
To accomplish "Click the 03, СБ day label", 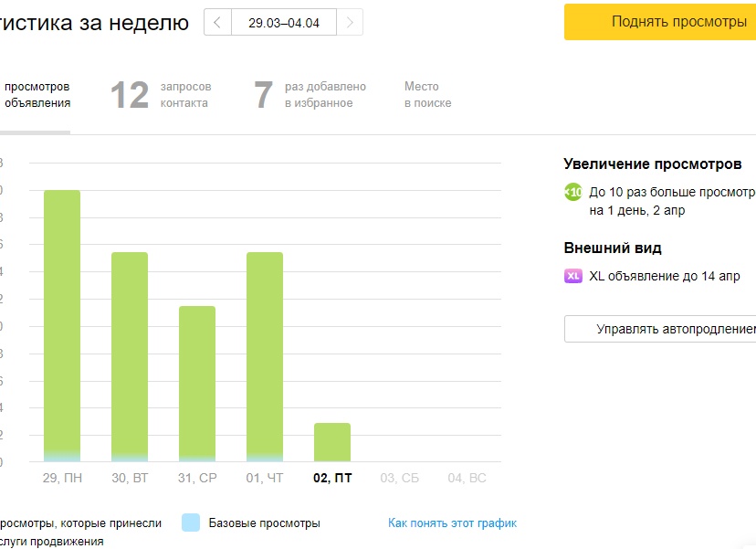I will tap(400, 478).
